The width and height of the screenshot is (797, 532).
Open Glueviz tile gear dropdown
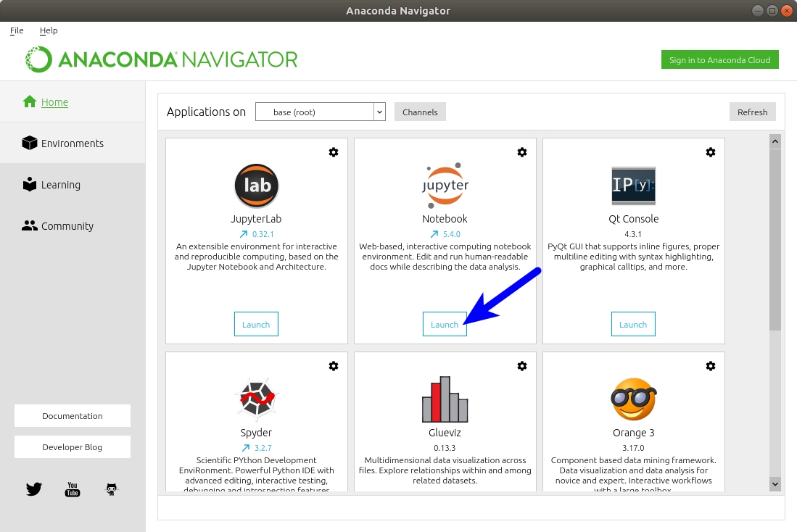point(522,366)
